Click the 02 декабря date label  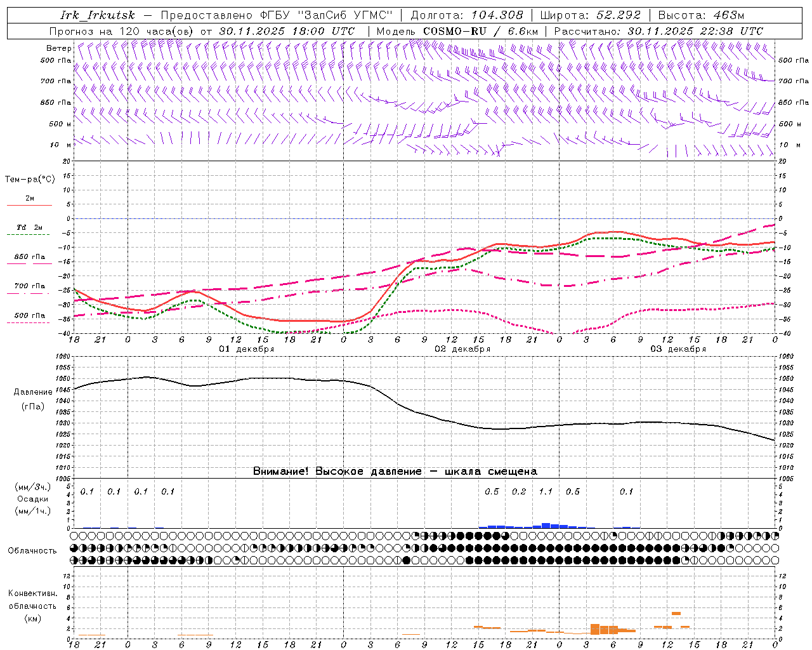click(462, 349)
